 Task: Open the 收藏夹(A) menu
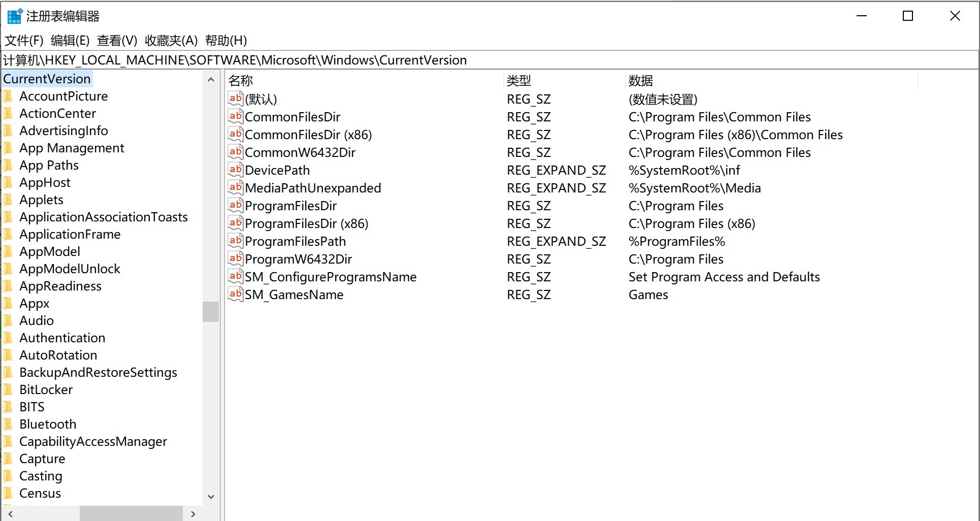click(171, 41)
